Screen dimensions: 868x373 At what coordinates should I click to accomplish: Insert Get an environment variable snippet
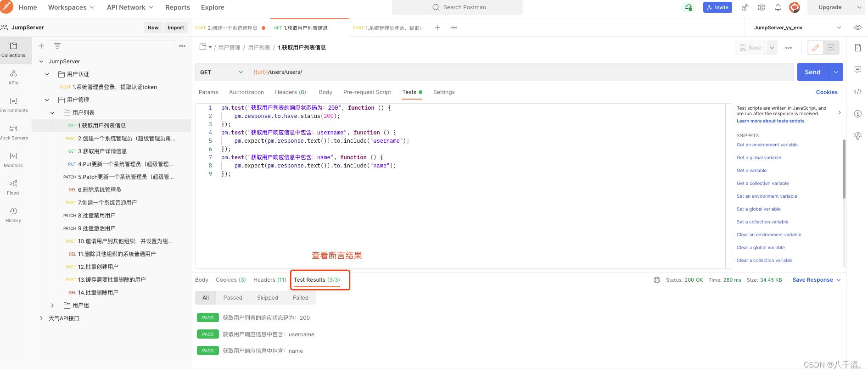click(x=767, y=145)
